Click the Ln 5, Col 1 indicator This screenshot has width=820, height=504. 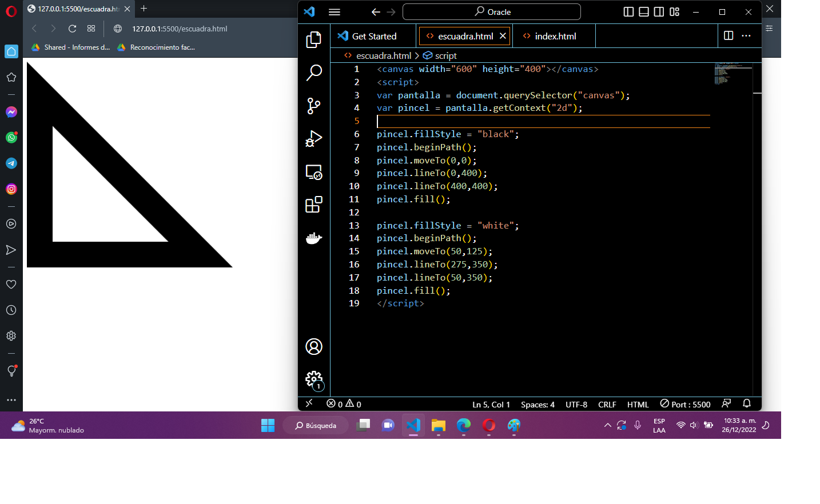[x=491, y=404]
